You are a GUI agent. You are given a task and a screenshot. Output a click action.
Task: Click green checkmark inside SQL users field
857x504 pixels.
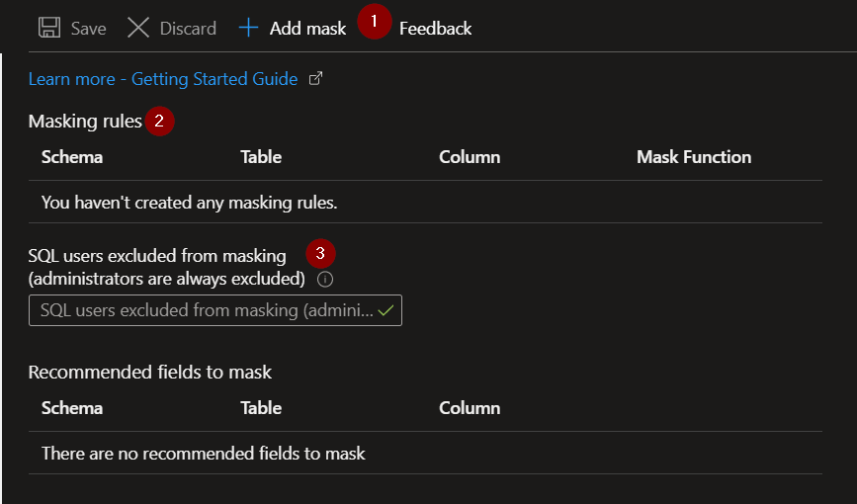[x=386, y=310]
